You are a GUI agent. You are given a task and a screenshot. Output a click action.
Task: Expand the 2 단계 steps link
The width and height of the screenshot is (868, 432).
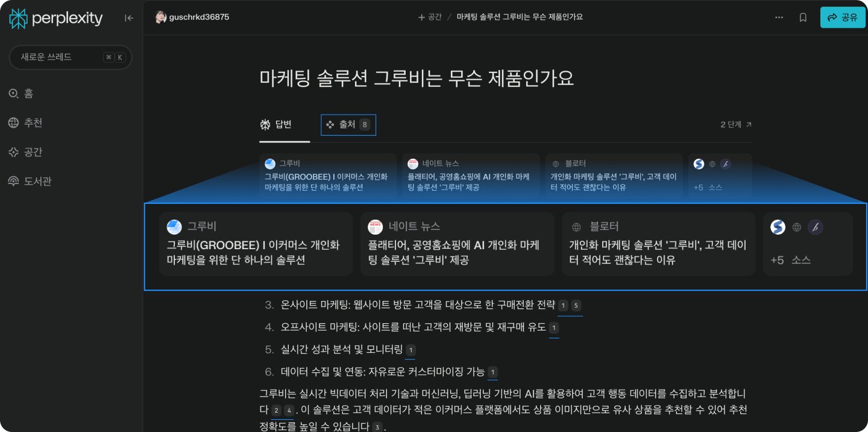point(736,125)
